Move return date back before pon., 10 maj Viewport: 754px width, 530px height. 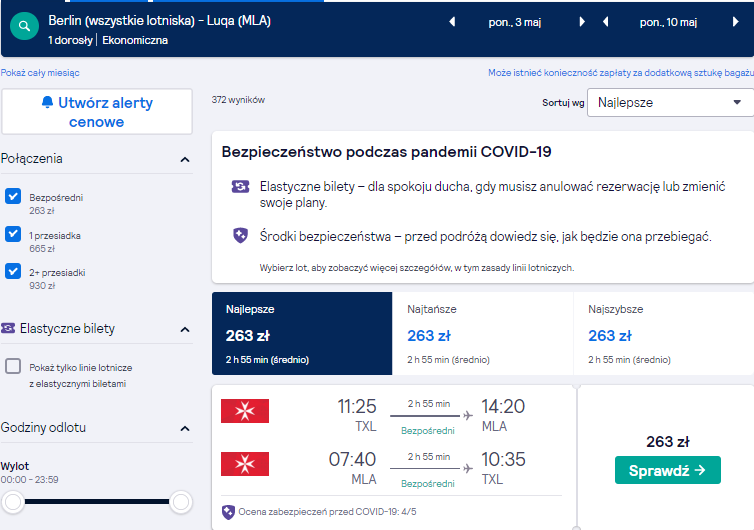click(x=605, y=22)
